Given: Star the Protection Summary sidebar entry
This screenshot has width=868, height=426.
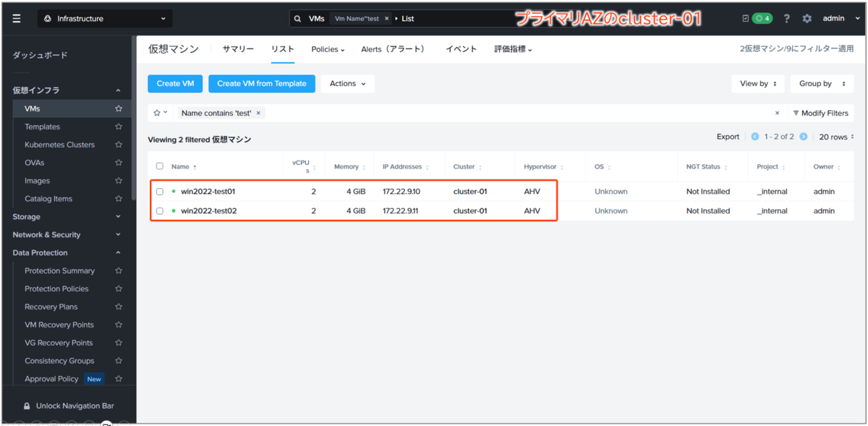Looking at the screenshot, I should (119, 270).
